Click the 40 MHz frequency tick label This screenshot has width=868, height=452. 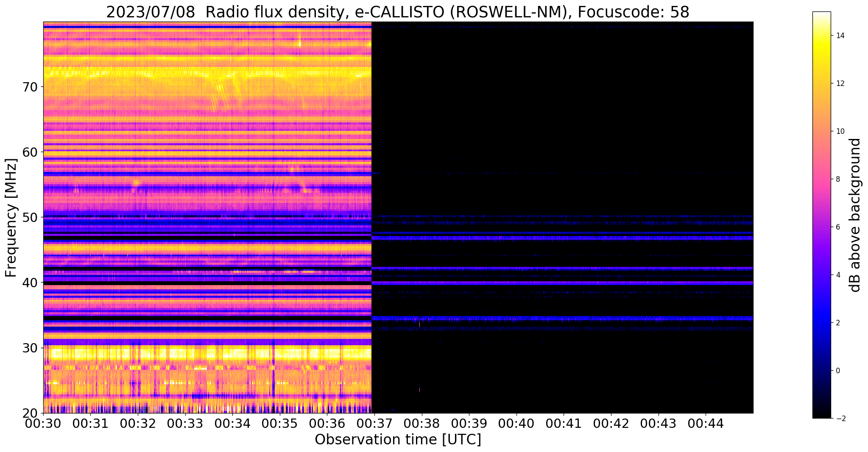(30, 283)
